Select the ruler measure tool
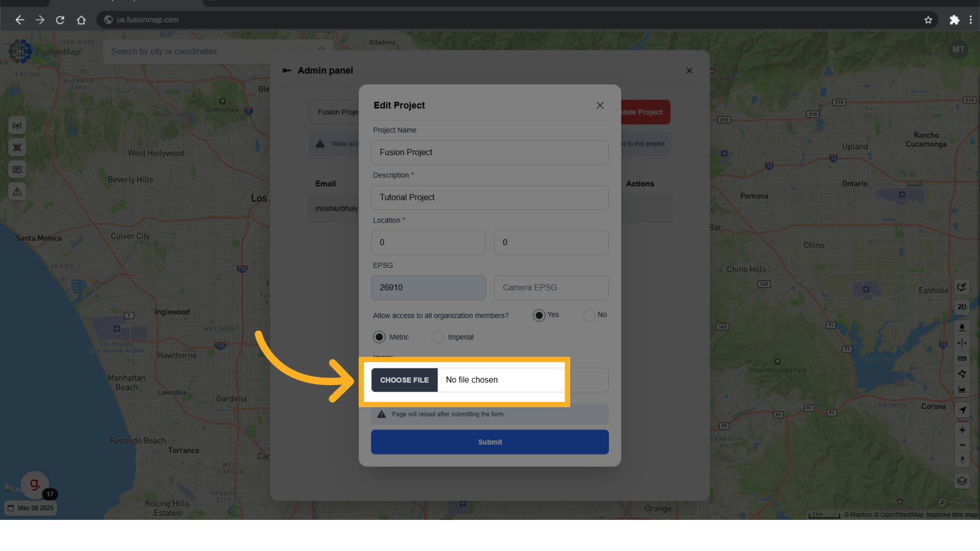Image resolution: width=980 pixels, height=551 pixels. 962,358
